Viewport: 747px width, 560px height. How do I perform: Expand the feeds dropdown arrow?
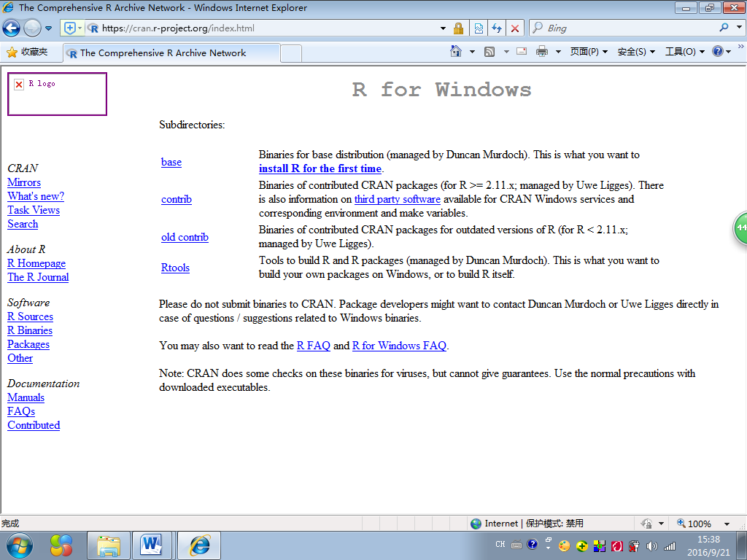(x=506, y=52)
